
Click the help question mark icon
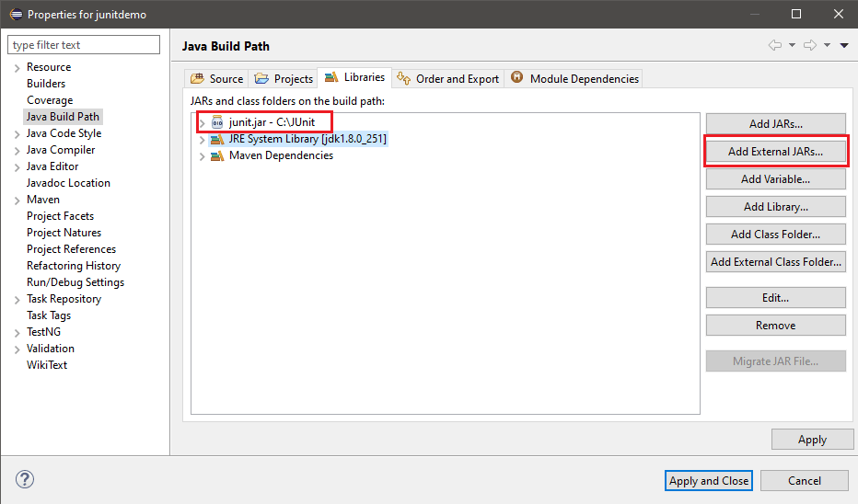[x=25, y=479]
